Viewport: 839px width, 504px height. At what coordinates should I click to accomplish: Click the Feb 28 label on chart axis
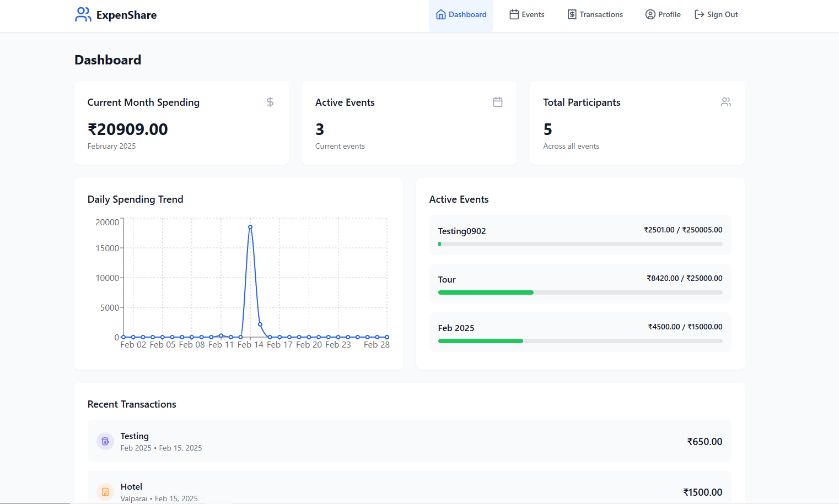[377, 345]
